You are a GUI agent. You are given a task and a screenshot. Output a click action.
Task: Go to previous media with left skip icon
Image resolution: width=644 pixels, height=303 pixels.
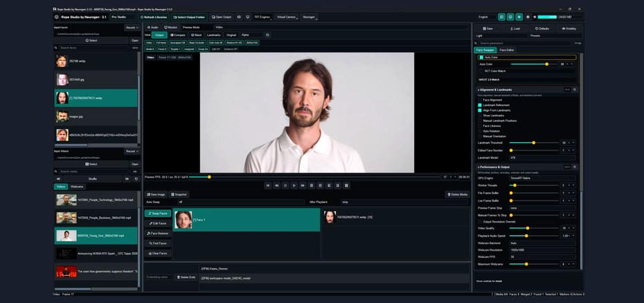[x=58, y=179]
